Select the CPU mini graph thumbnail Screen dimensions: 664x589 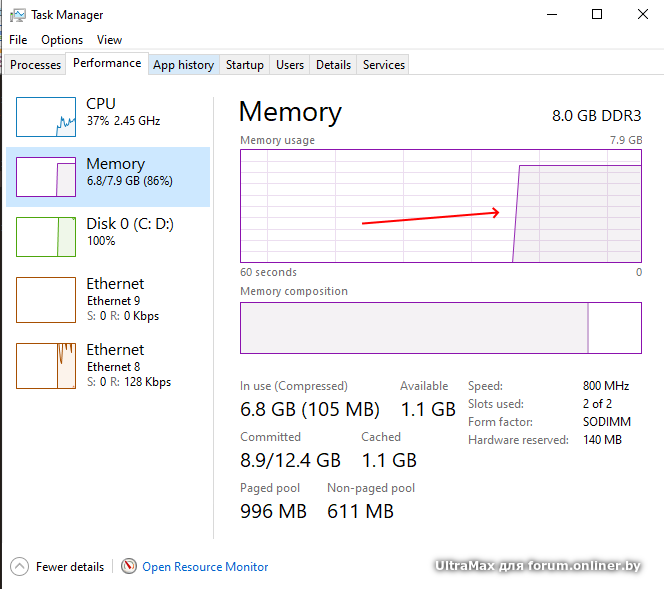46,117
